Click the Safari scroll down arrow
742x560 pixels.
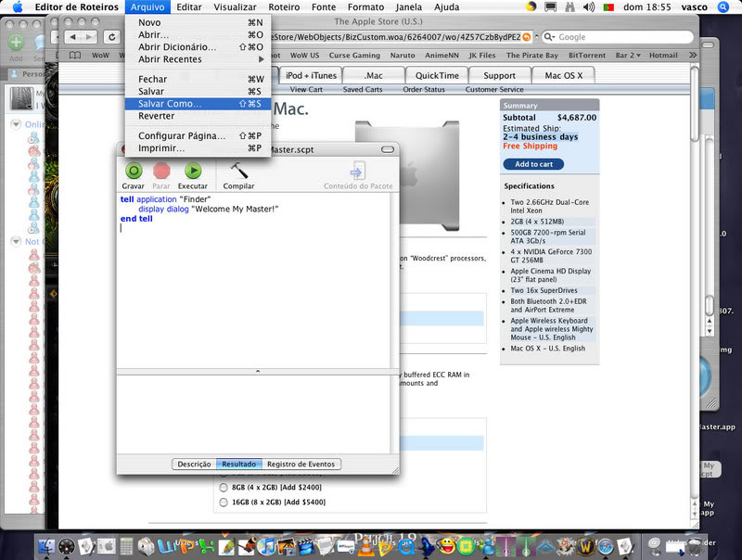tap(694, 515)
